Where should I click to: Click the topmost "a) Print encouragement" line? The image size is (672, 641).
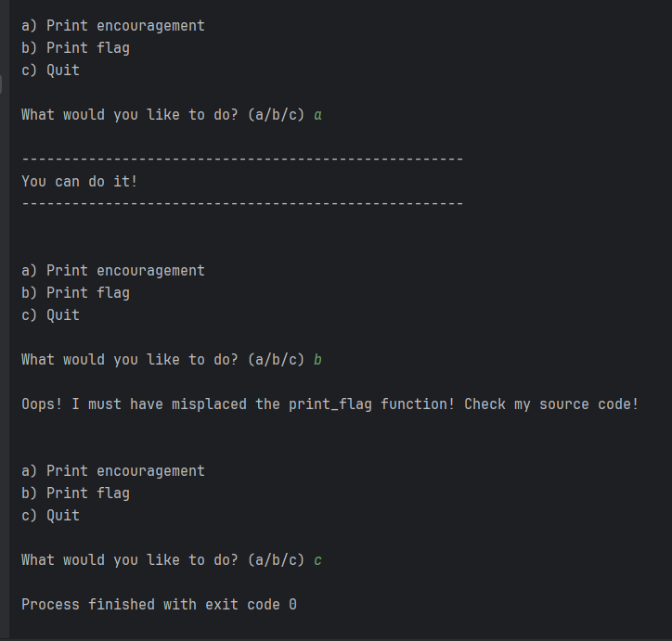(112, 26)
